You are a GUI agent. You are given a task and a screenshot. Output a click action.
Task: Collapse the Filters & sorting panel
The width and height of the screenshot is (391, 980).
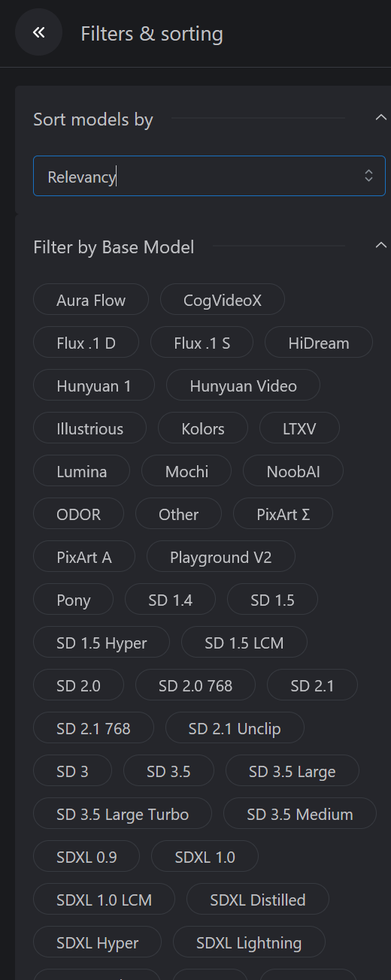click(38, 32)
